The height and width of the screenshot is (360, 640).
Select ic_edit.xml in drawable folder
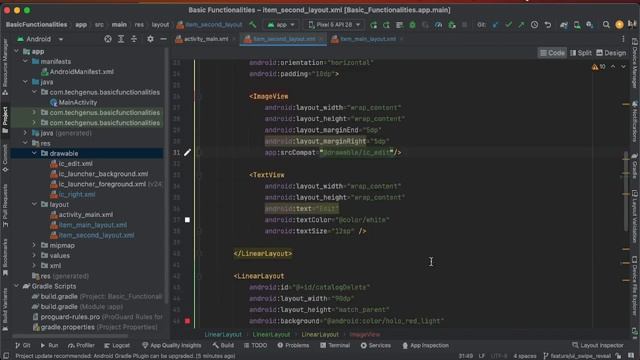point(71,164)
